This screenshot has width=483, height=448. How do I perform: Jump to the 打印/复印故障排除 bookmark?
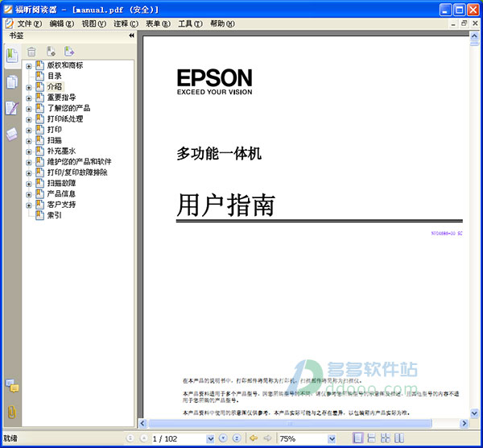77,172
